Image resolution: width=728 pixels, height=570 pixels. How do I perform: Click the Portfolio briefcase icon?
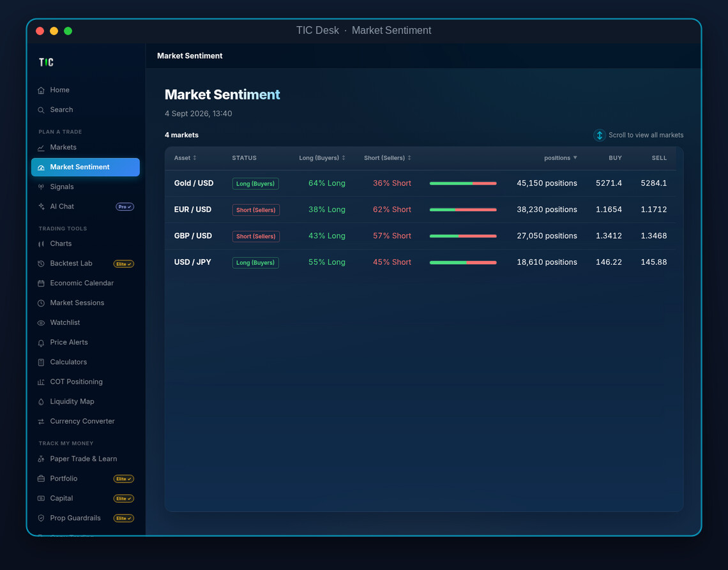pyautogui.click(x=41, y=479)
